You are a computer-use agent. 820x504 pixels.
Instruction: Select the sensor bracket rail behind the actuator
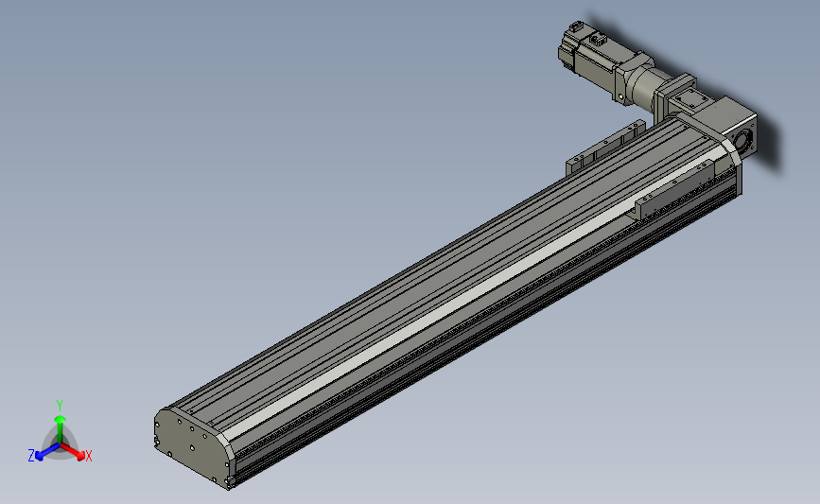(605, 147)
